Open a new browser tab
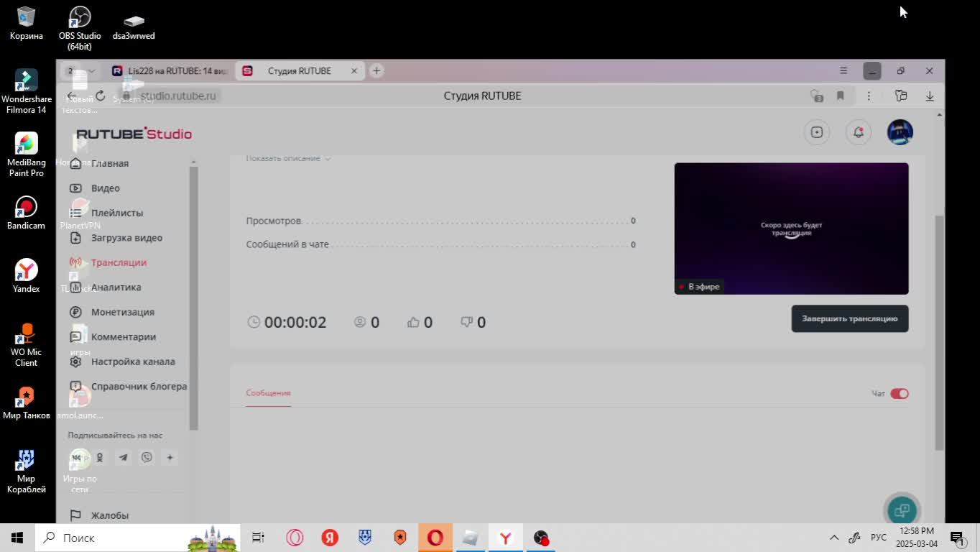 point(376,70)
